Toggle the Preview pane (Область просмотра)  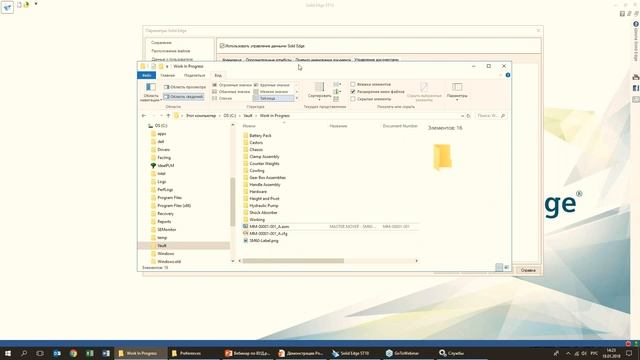185,87
